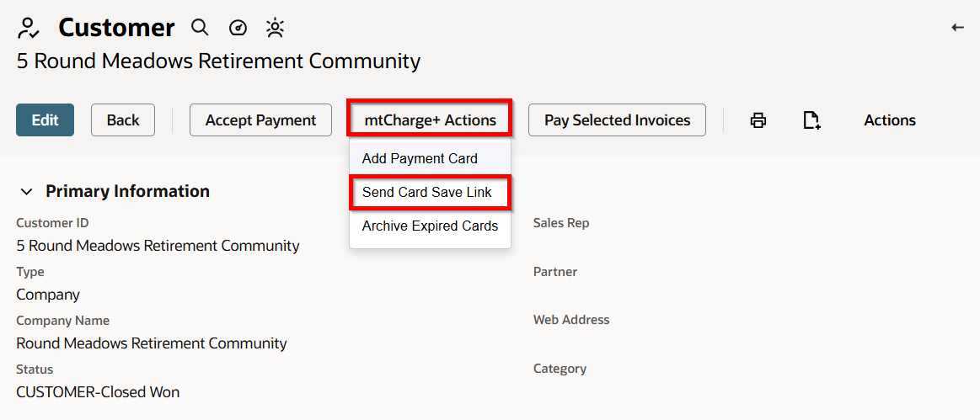Click Pay Selected Invoices button
980x420 pixels.
tap(617, 120)
